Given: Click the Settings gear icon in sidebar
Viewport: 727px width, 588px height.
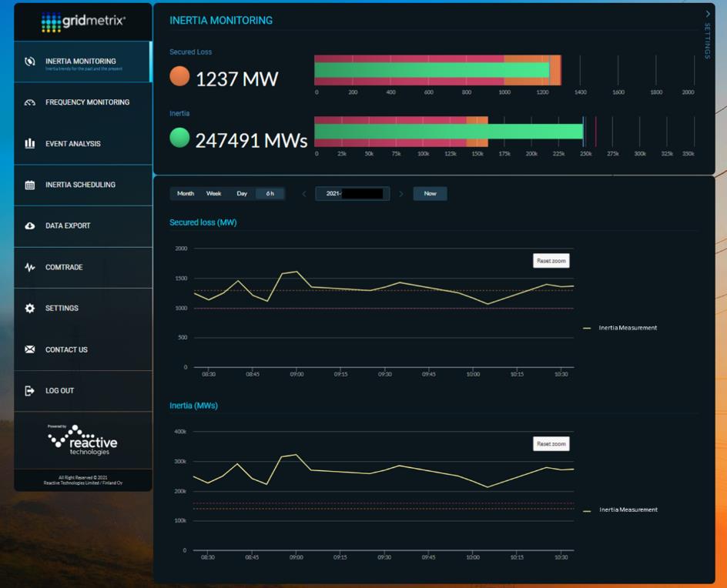Looking at the screenshot, I should point(30,309).
